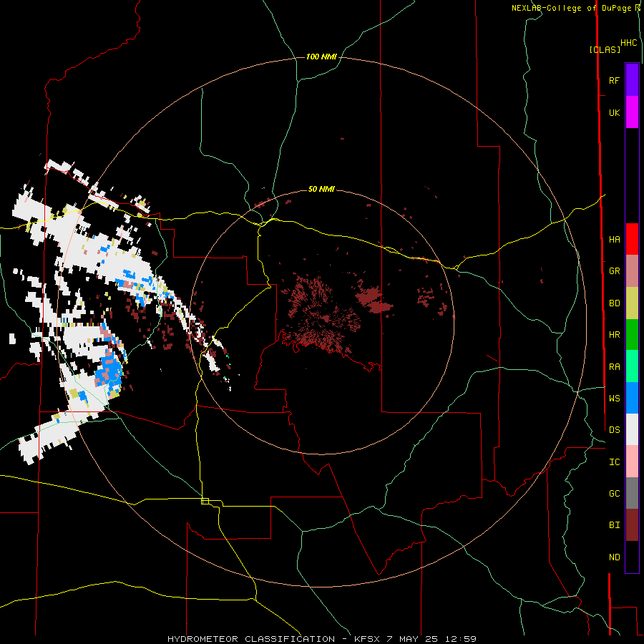The height and width of the screenshot is (644, 644).
Task: Click the HR green legend swatch
Action: click(x=632, y=335)
